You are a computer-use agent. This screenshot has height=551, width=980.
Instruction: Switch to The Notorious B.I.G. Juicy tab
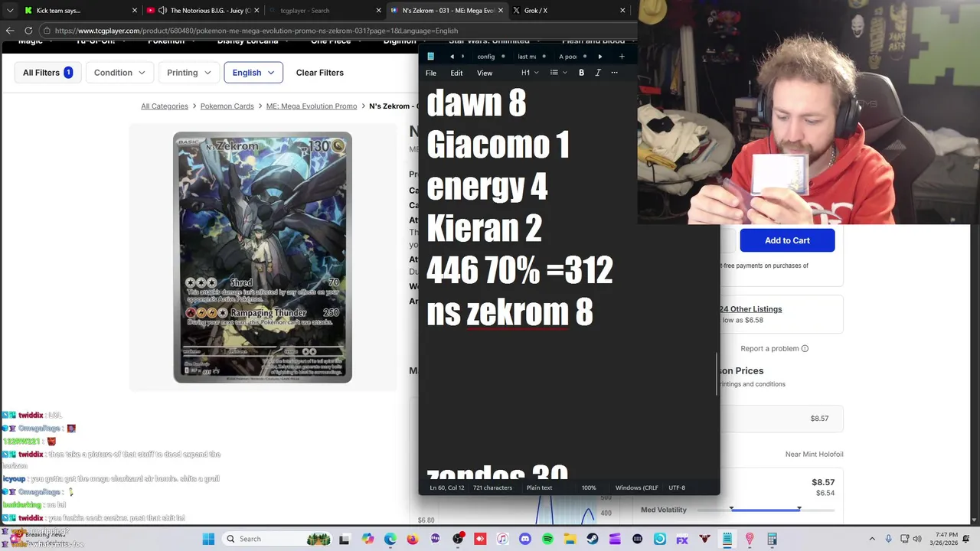pos(202,11)
